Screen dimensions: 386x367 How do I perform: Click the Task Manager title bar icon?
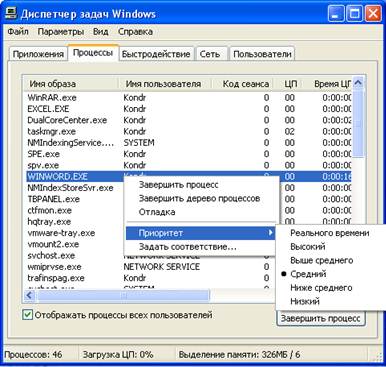pos(11,13)
